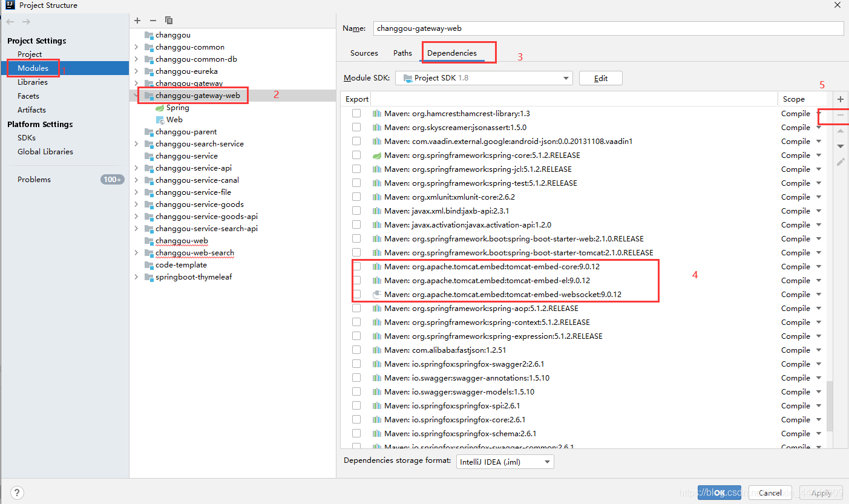Open help via the question mark icon
849x504 pixels.
[x=16, y=493]
